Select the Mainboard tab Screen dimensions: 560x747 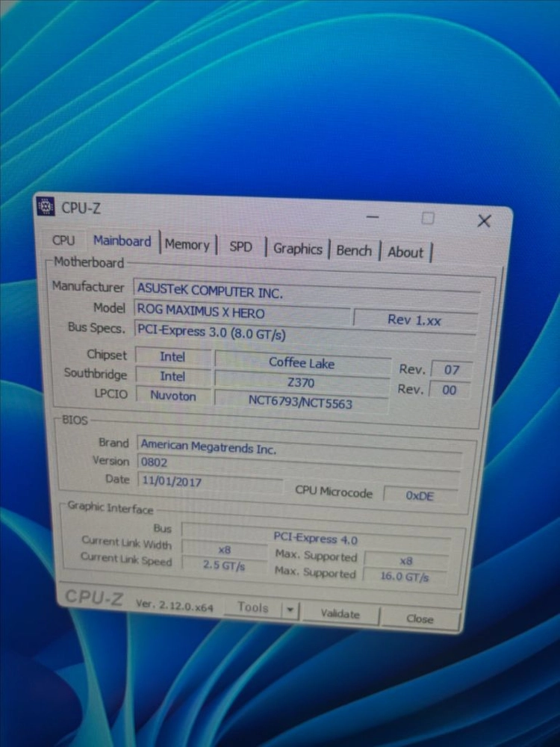tap(122, 241)
